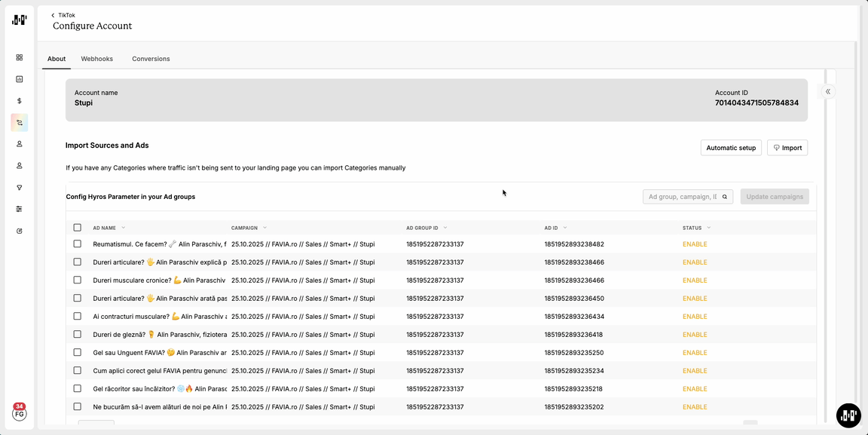
Task: Click the FG user avatar badge
Action: [x=19, y=414]
